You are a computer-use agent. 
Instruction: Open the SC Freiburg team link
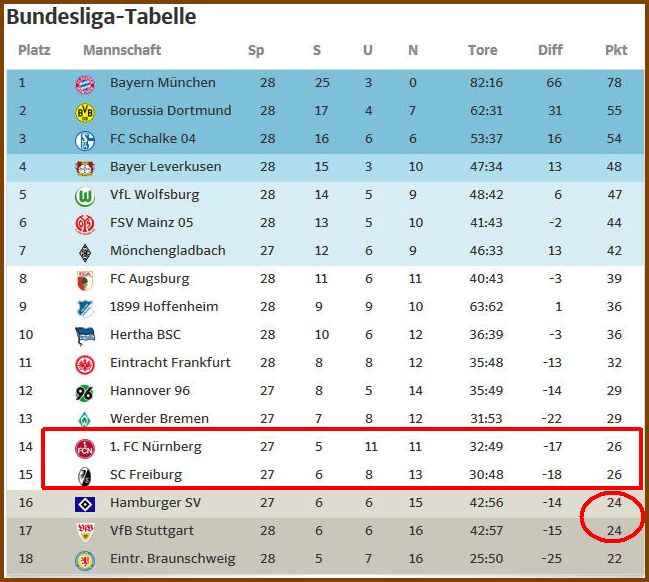click(x=146, y=474)
